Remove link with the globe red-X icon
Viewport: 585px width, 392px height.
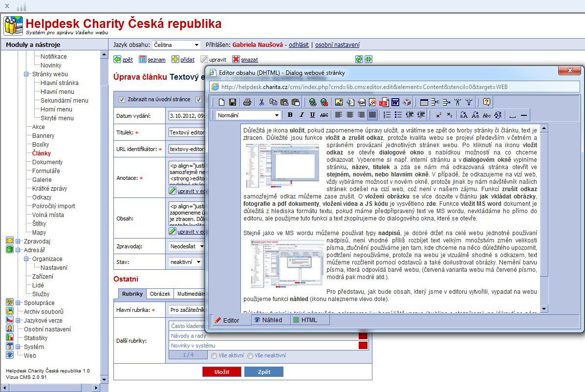pyautogui.click(x=324, y=102)
